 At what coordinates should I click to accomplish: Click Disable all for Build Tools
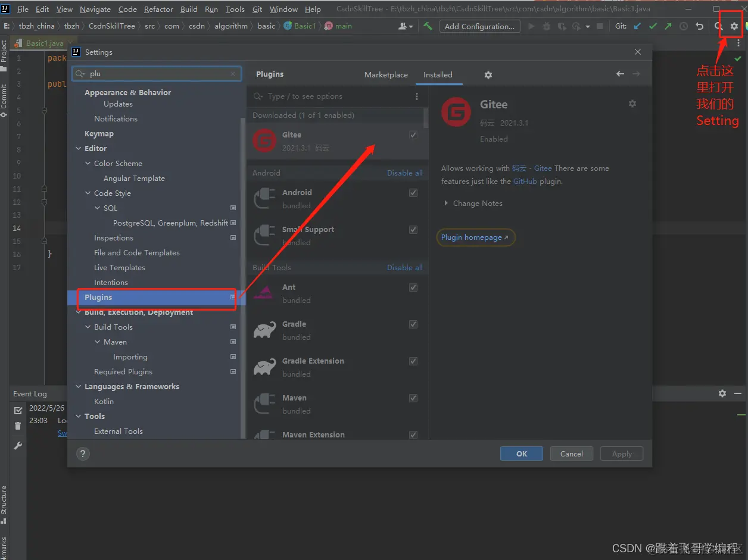pos(405,268)
